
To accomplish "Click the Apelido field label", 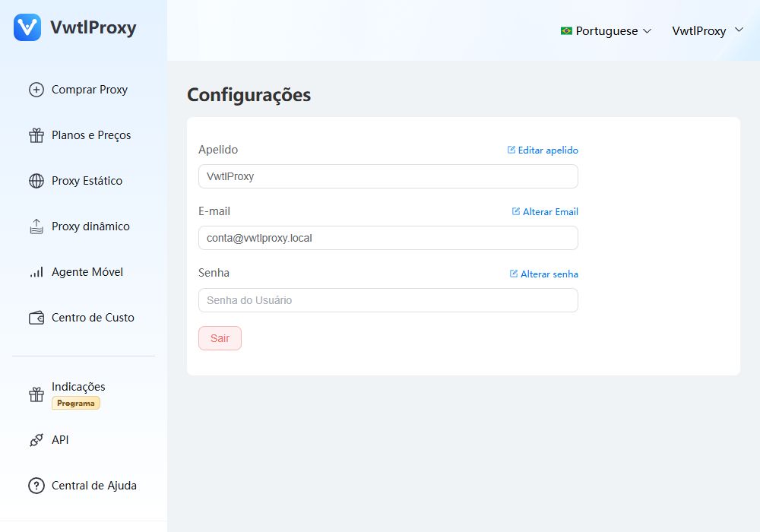I will tap(218, 150).
